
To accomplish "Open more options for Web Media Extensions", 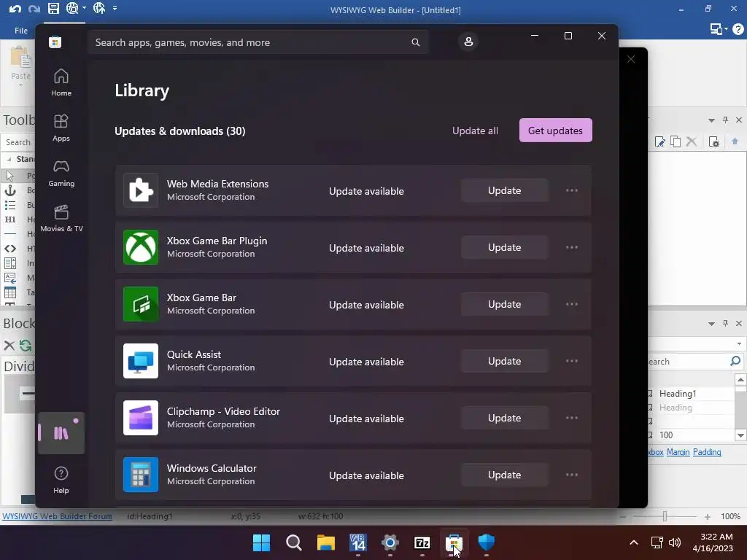I will pyautogui.click(x=572, y=190).
